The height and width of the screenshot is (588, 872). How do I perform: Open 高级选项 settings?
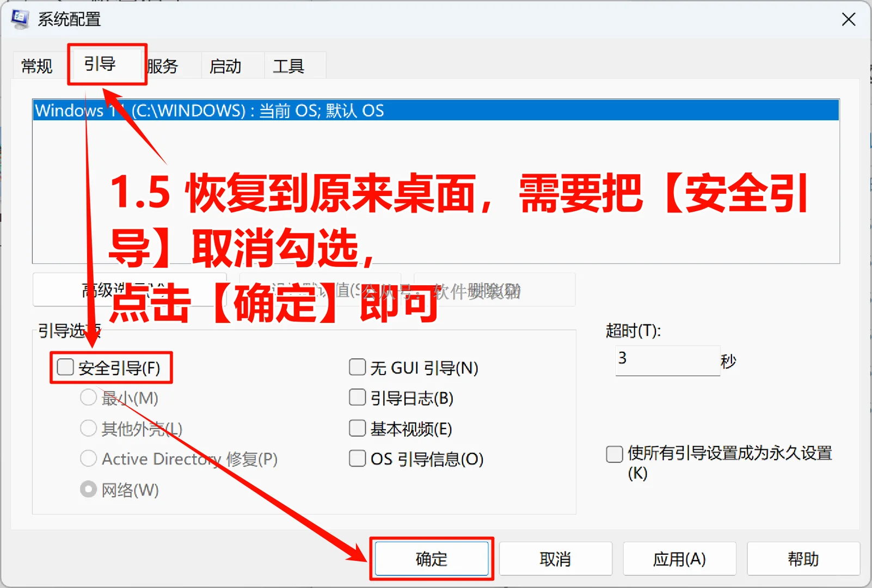(x=129, y=289)
